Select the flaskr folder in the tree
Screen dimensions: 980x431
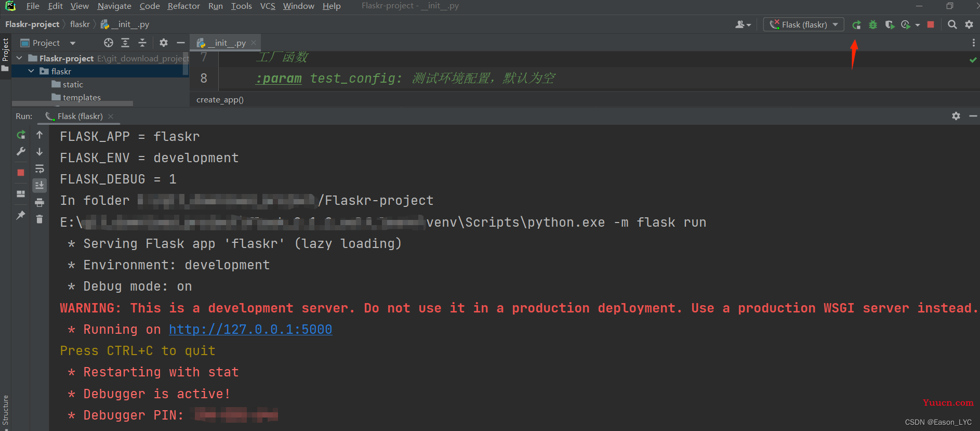pyautogui.click(x=56, y=71)
